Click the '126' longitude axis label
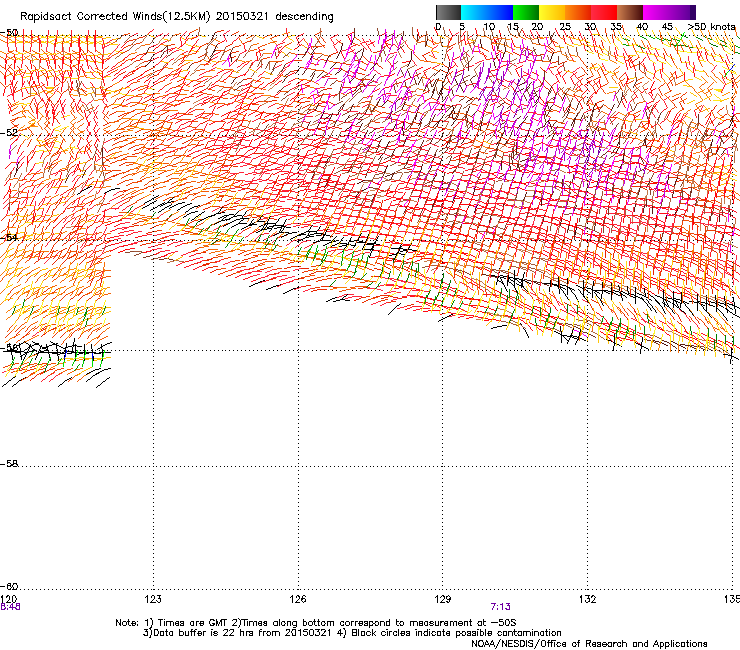The height and width of the screenshot is (650, 740). [x=298, y=599]
